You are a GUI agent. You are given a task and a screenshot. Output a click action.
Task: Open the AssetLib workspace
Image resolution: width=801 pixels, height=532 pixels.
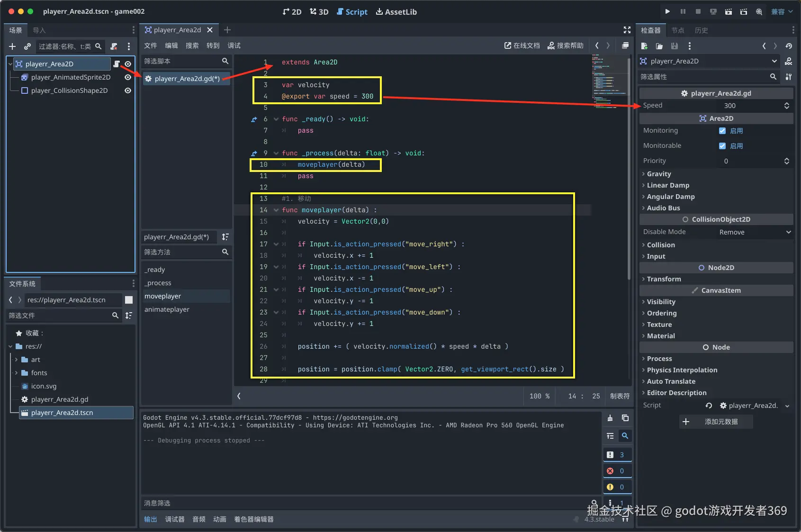click(396, 12)
